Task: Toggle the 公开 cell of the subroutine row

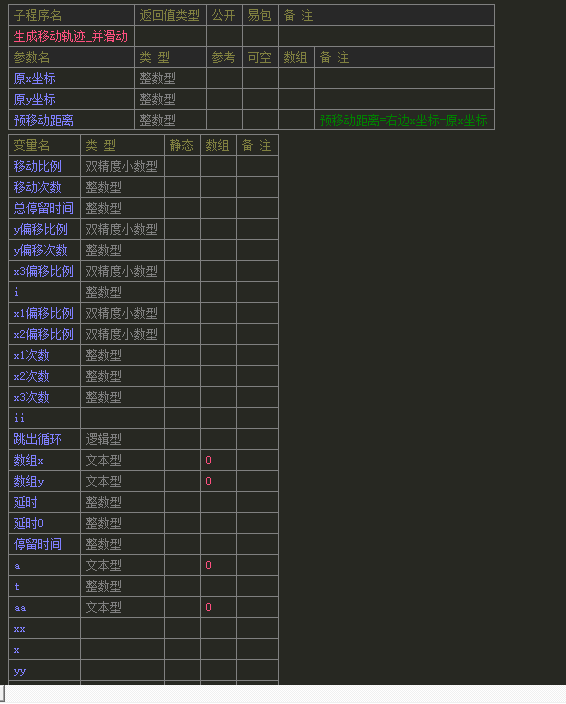Action: pos(224,36)
